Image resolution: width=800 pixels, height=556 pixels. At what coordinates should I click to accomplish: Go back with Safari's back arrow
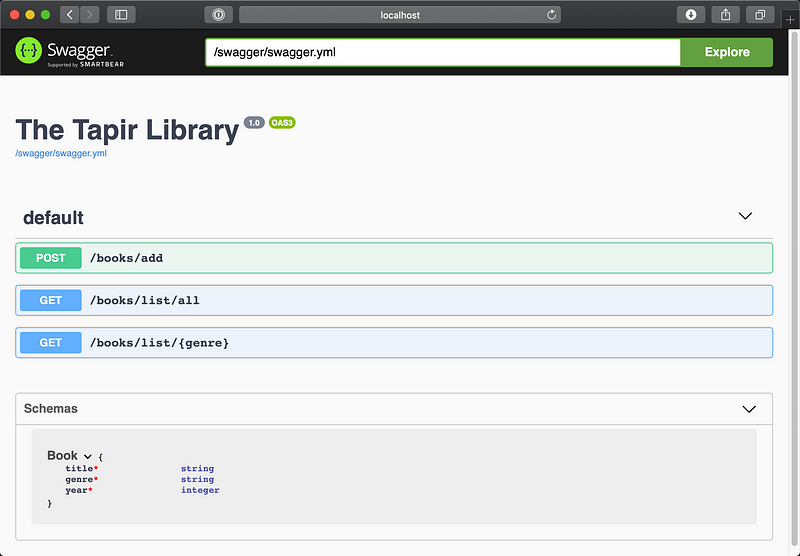click(70, 15)
